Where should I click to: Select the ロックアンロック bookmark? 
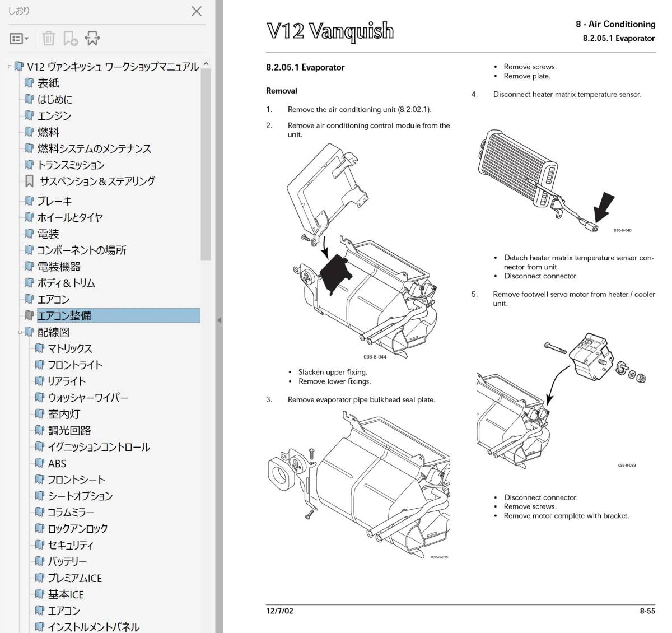78,528
